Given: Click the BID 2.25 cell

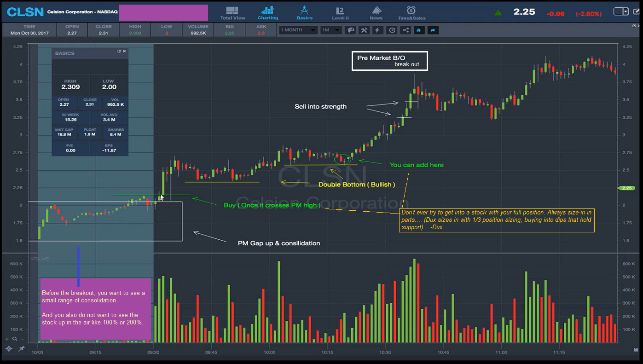Looking at the screenshot, I should click(229, 30).
